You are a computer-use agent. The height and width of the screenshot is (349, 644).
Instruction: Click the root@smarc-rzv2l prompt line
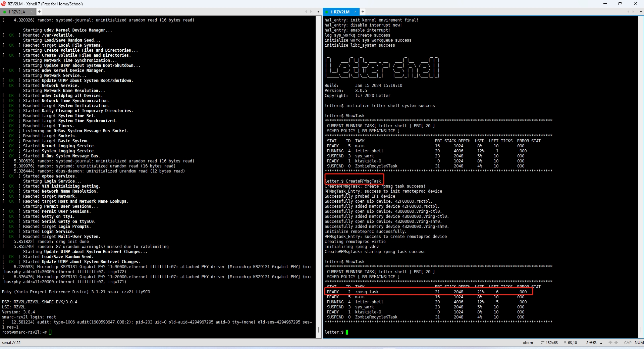pyautogui.click(x=27, y=332)
